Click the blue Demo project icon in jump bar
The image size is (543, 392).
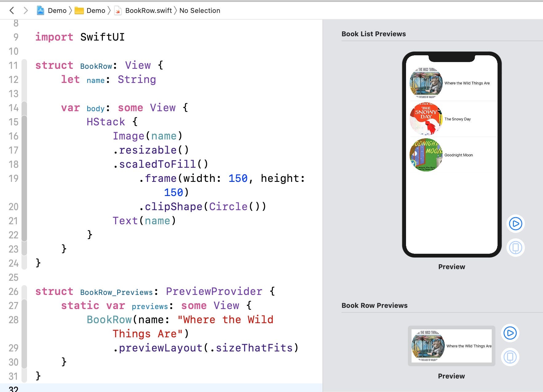41,10
